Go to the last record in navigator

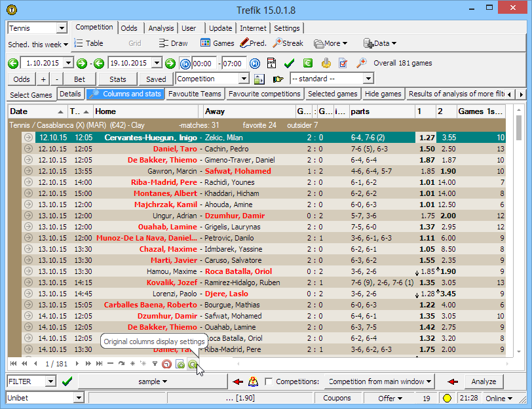[x=100, y=363]
